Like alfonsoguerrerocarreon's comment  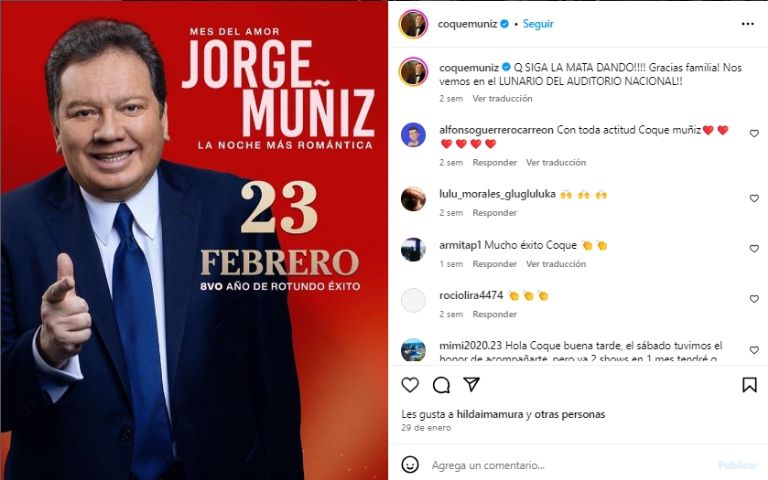coord(754,133)
